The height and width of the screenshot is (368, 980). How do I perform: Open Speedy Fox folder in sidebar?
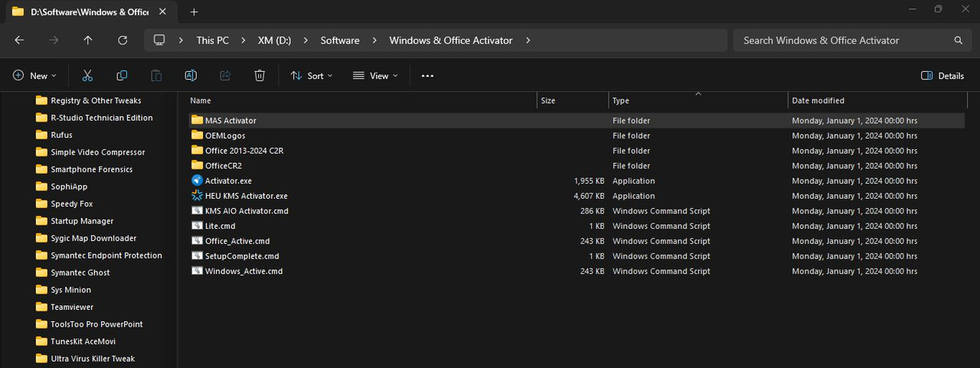click(x=65, y=204)
